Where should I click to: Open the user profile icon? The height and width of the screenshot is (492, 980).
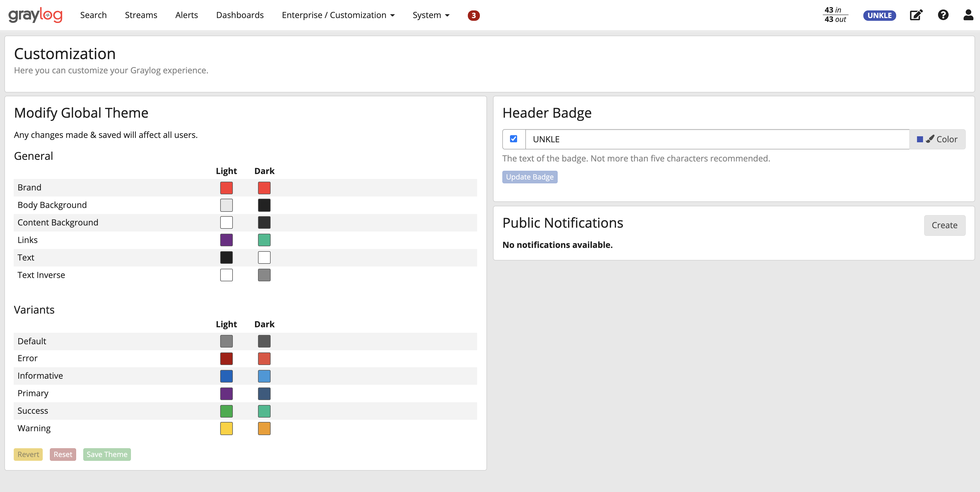pos(968,15)
